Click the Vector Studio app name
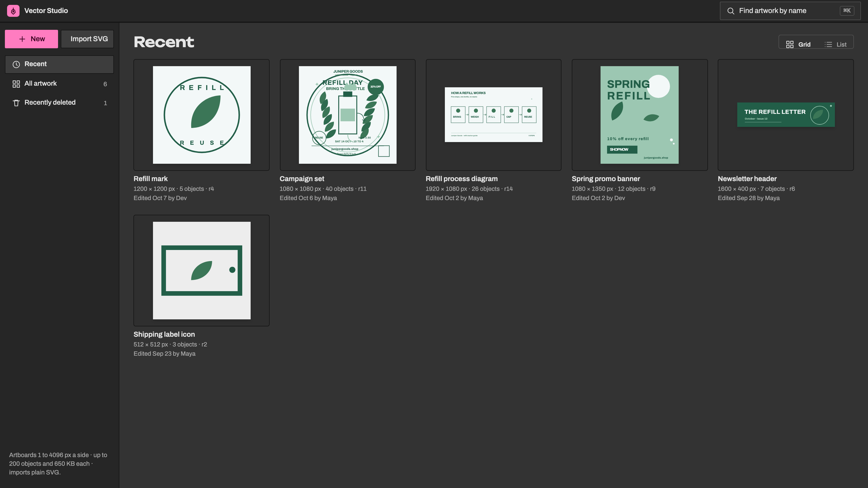868x488 pixels. pyautogui.click(x=46, y=11)
